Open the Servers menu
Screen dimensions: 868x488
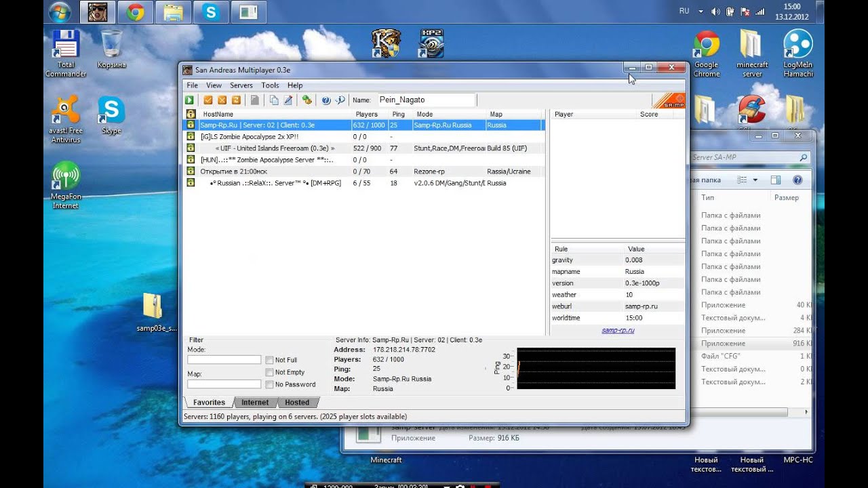point(241,85)
